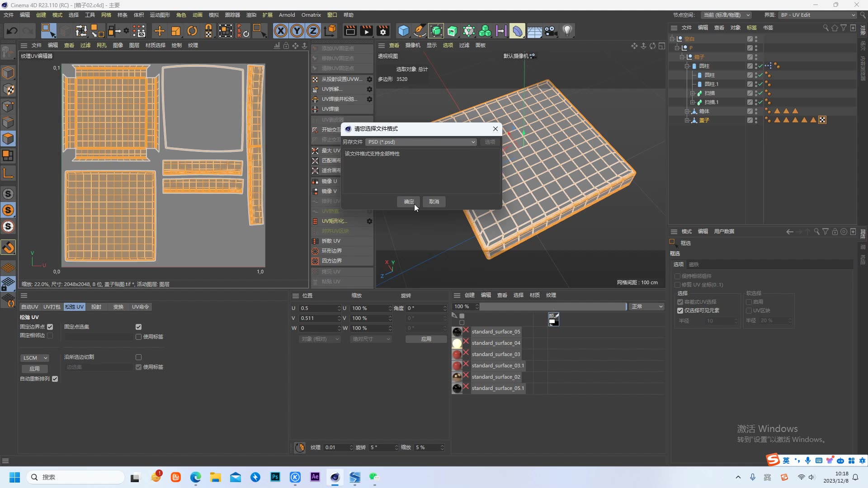Click the 镜像 U icon
868x488 pixels.
[315, 181]
